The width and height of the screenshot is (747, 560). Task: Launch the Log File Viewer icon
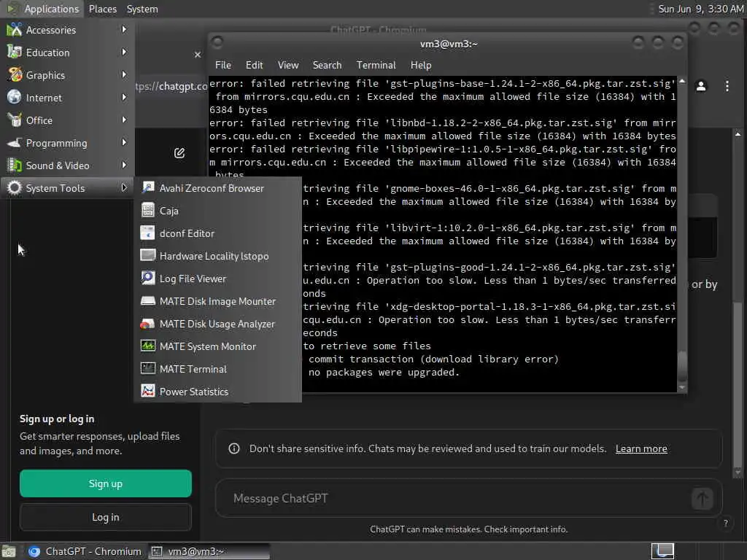pos(148,279)
